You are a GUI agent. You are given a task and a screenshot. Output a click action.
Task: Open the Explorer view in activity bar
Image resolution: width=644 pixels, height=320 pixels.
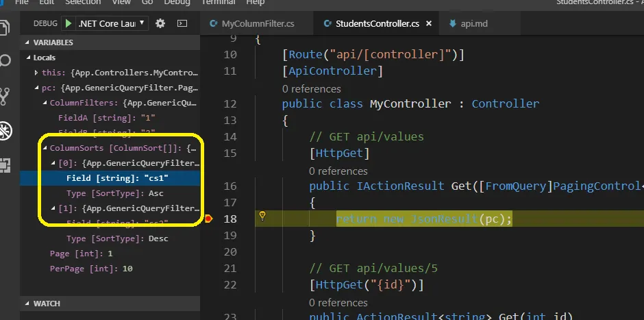point(5,28)
